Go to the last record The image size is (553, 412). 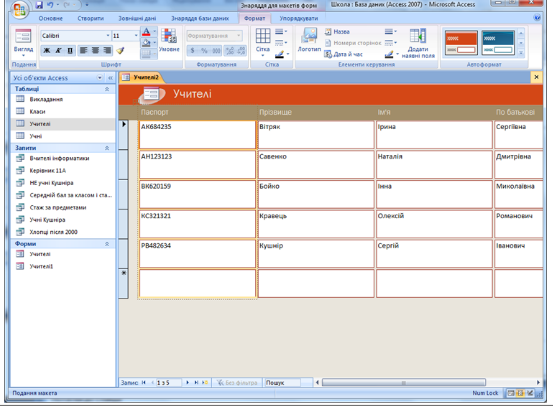pyautogui.click(x=196, y=383)
